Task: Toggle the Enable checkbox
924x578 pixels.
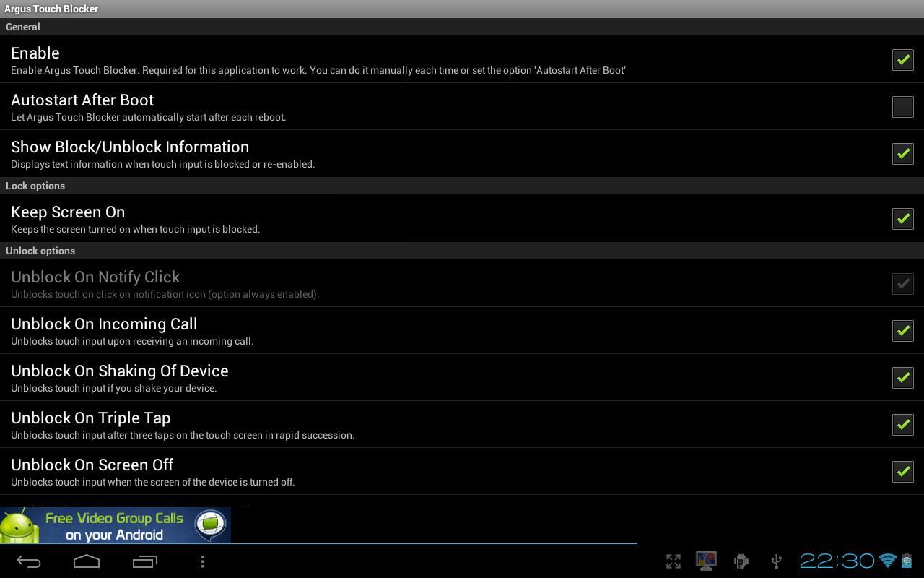Action: pyautogui.click(x=902, y=59)
